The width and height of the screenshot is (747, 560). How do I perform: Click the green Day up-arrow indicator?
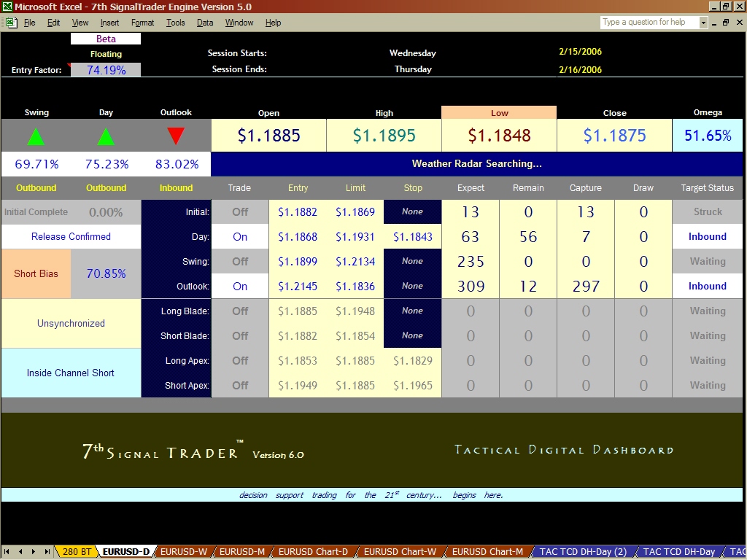[x=106, y=136]
